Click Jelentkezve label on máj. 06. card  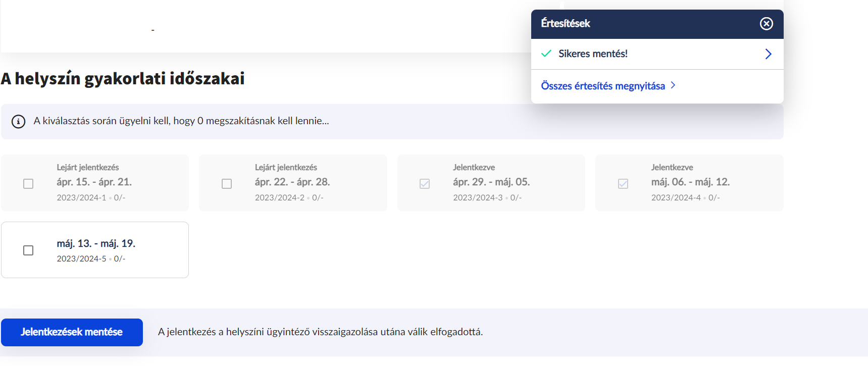[x=672, y=168]
